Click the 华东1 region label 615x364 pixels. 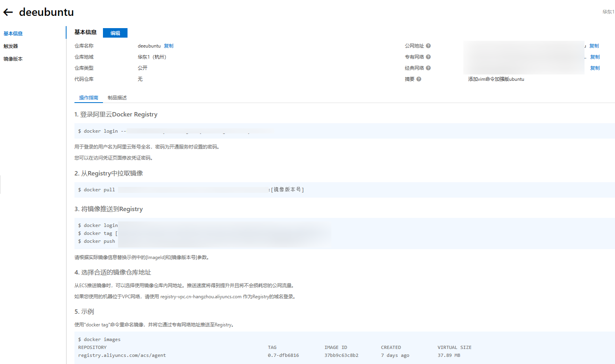[608, 12]
